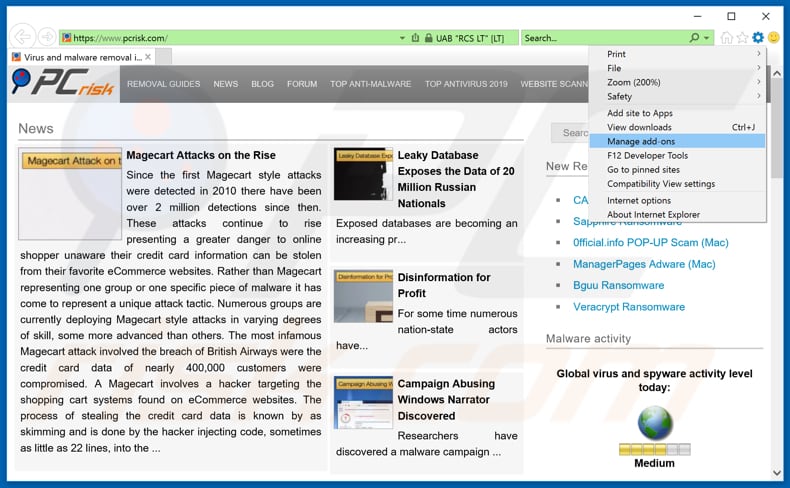Click the refresh icon beside the lock
Image resolution: width=790 pixels, height=488 pixels.
[x=415, y=38]
